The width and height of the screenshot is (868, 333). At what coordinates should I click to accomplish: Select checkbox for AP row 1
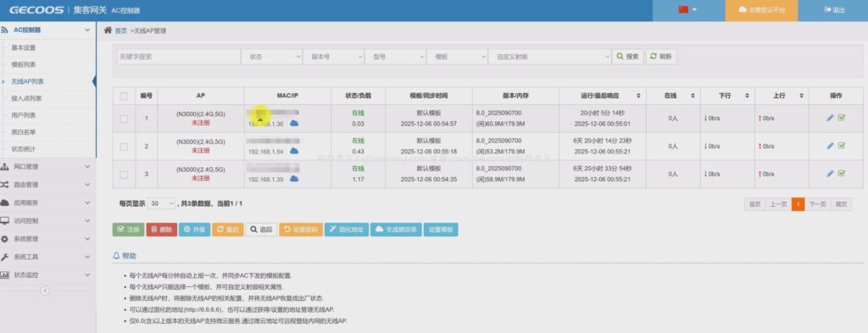coord(124,119)
